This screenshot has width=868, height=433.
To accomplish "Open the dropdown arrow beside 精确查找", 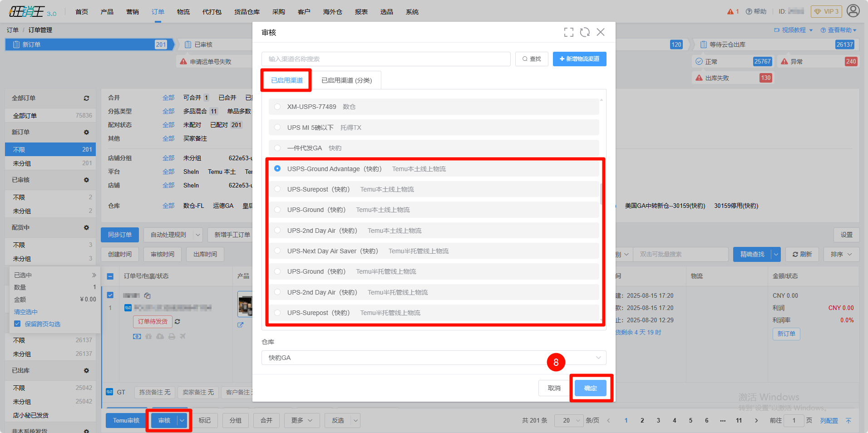I will (776, 254).
